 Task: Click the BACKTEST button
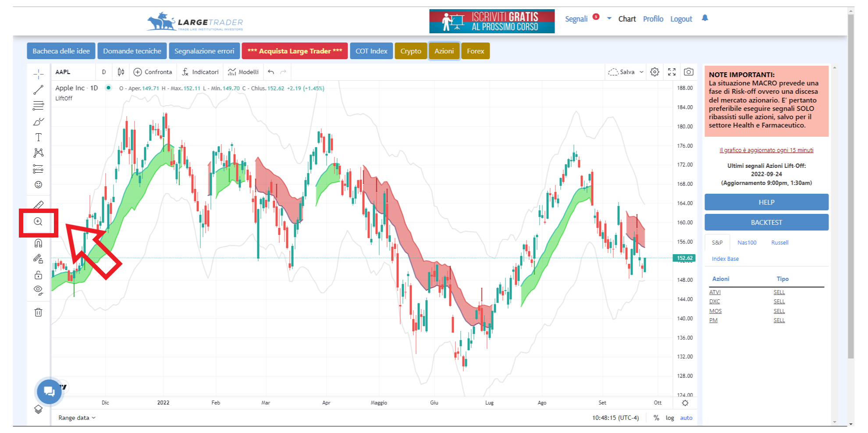(x=766, y=222)
